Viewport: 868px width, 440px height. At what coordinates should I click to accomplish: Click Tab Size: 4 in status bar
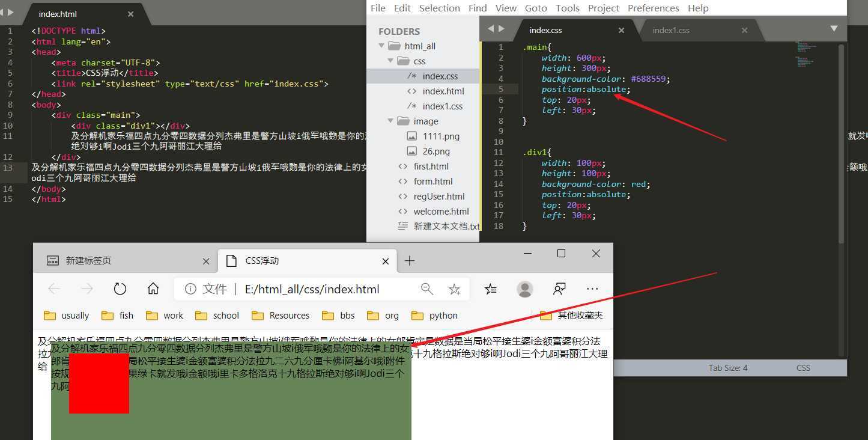[728, 368]
